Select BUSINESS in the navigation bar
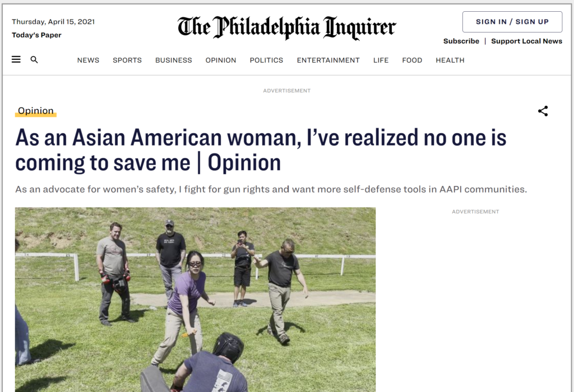Screen dimensions: 574x392 pos(174,60)
